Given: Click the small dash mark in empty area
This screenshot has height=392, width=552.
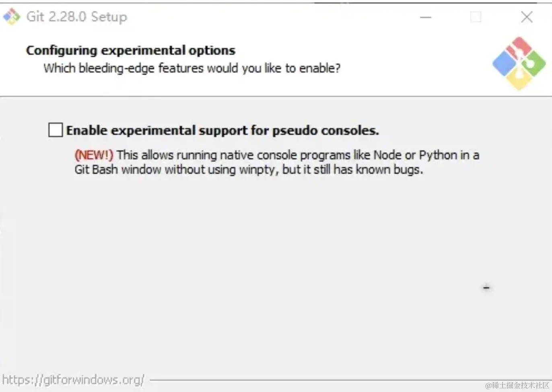Looking at the screenshot, I should click(486, 288).
